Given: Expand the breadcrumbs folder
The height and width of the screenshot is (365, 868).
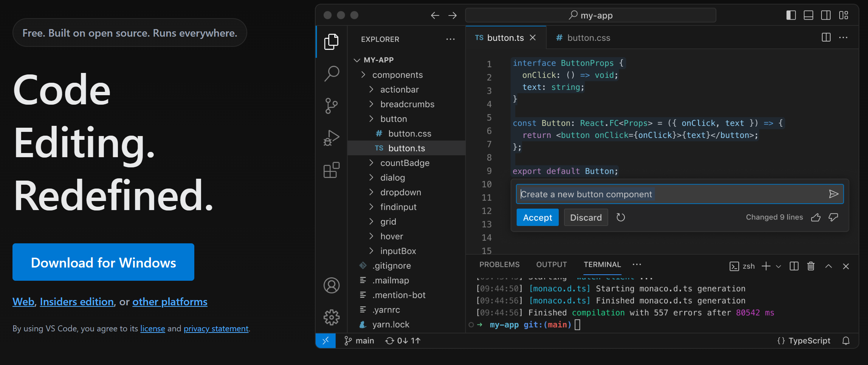Looking at the screenshot, I should point(407,104).
